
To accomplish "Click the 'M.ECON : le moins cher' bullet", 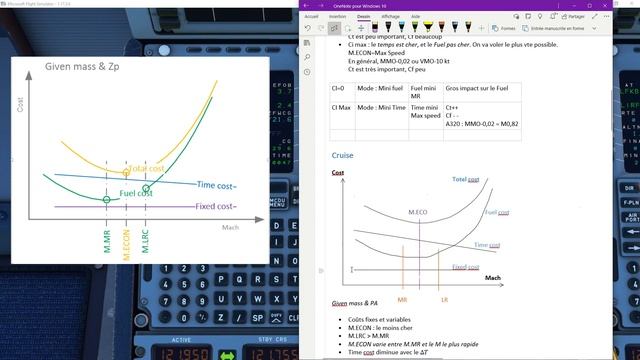I will [x=380, y=328].
